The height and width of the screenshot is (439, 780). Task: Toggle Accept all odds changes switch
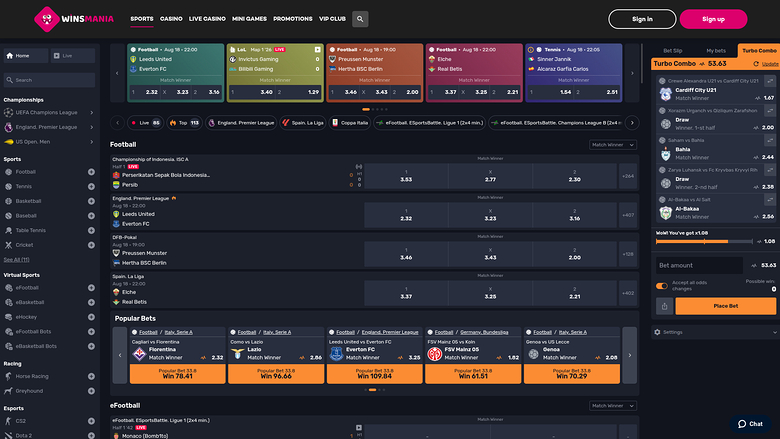(662, 286)
